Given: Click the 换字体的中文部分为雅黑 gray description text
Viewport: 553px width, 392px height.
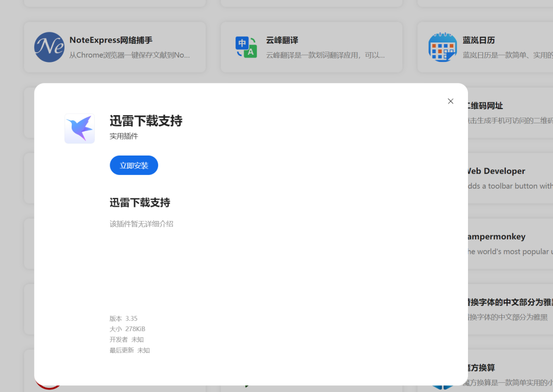Looking at the screenshot, I should click(x=508, y=317).
